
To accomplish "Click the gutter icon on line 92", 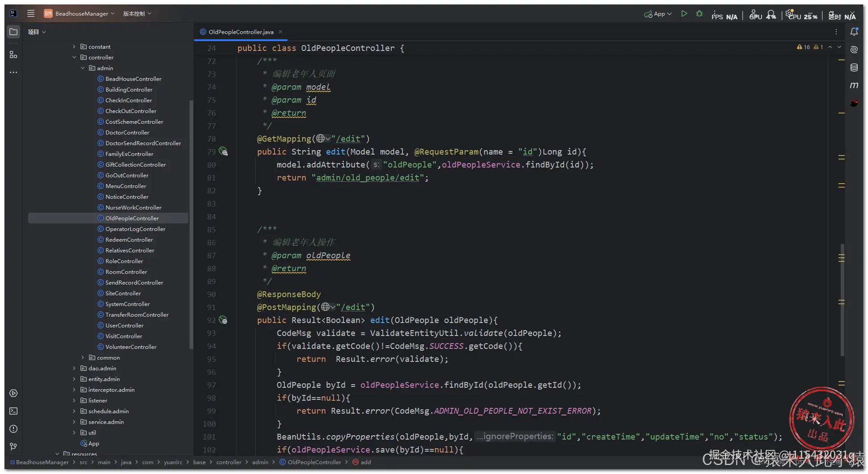I will click(x=223, y=320).
